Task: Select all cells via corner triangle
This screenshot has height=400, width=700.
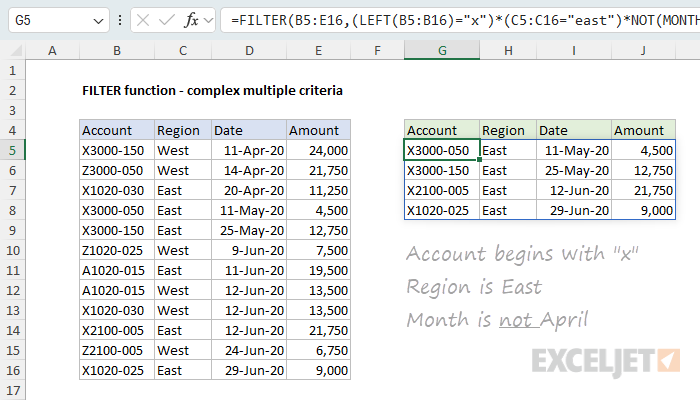Action: tap(16, 50)
